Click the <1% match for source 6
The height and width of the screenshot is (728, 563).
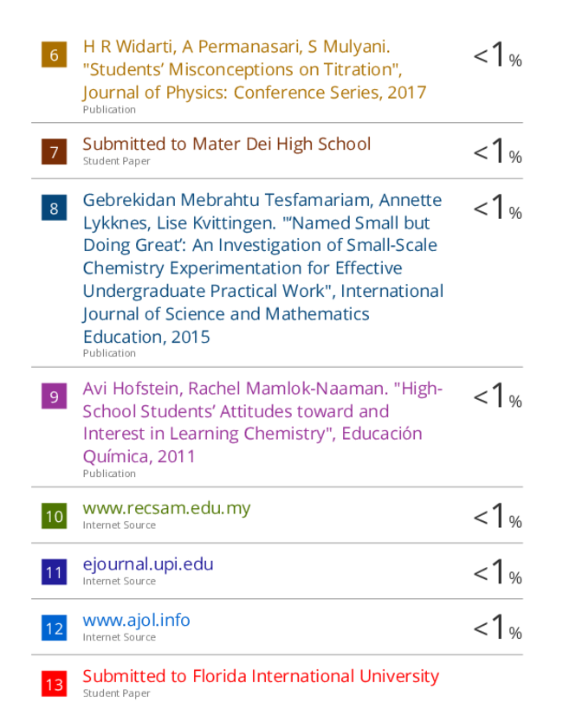(497, 55)
